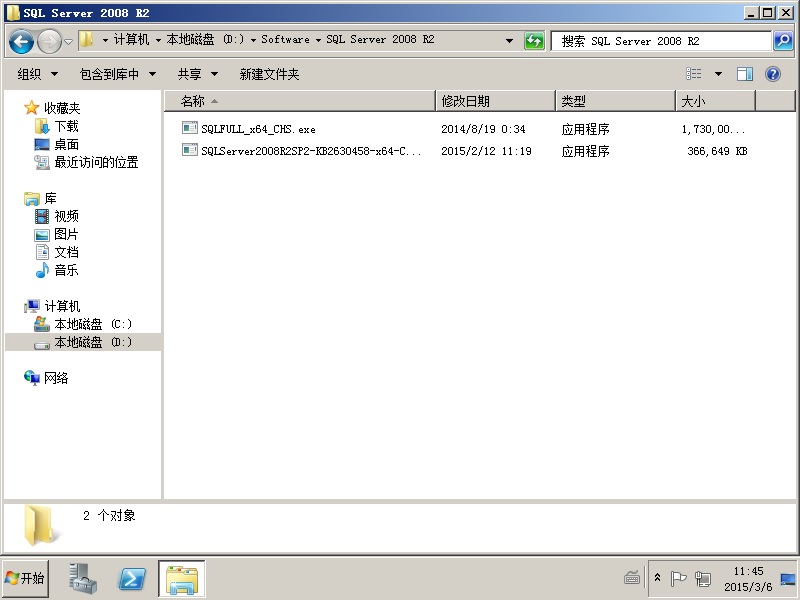This screenshot has width=800, height=600.
Task: Click the 本地磁盘 (C:) drive icon
Action: pyautogui.click(x=41, y=323)
